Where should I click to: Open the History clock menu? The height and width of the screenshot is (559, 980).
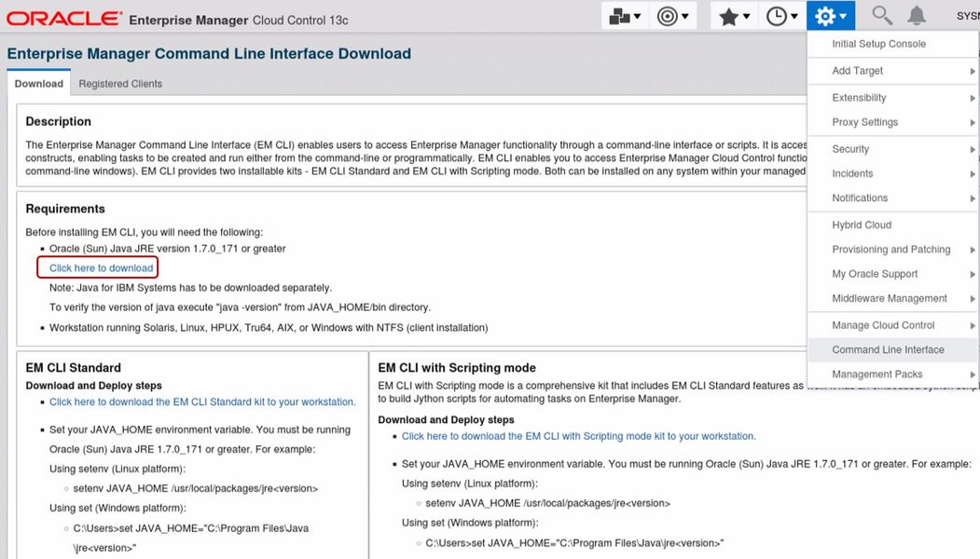[x=782, y=16]
